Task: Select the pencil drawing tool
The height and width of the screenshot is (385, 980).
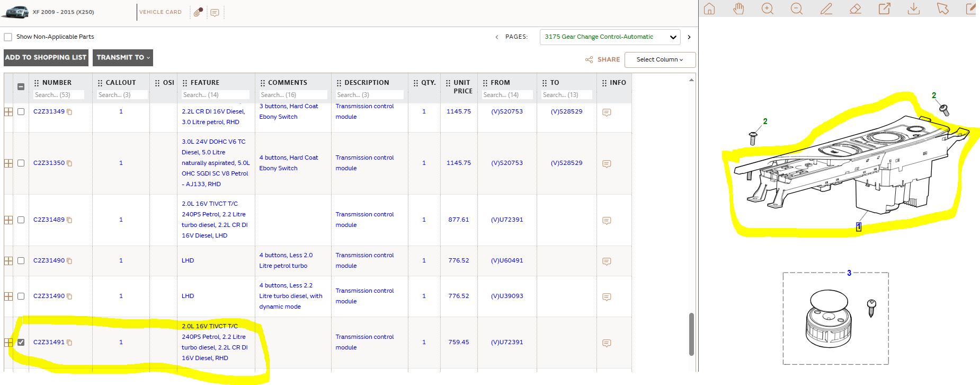Action: (x=826, y=9)
